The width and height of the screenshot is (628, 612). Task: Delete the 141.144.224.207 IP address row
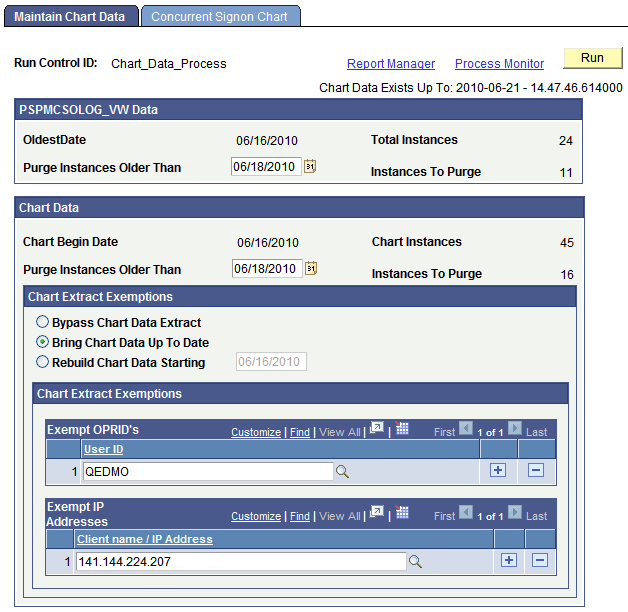coord(539,560)
